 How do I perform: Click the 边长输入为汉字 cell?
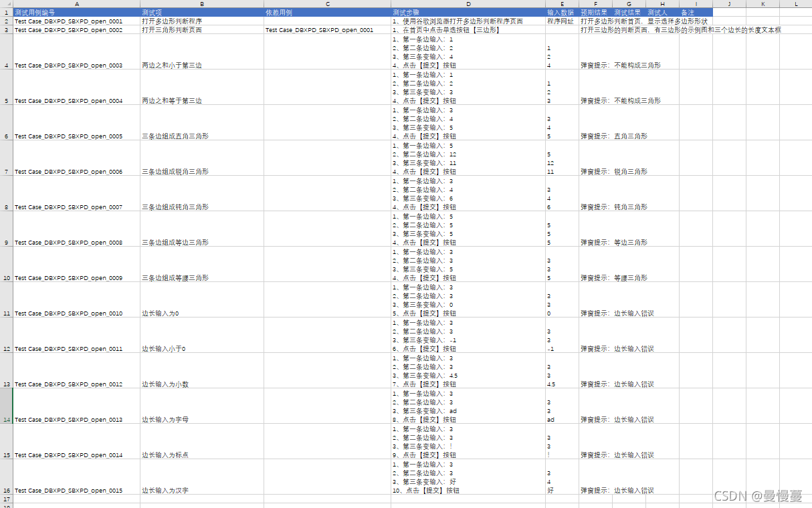tap(202, 477)
